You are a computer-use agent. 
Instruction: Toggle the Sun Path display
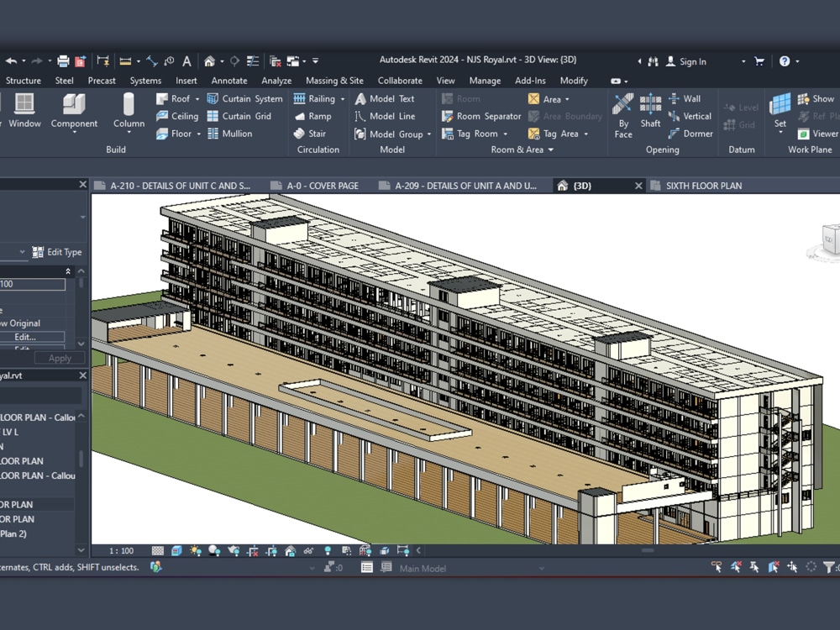(194, 550)
